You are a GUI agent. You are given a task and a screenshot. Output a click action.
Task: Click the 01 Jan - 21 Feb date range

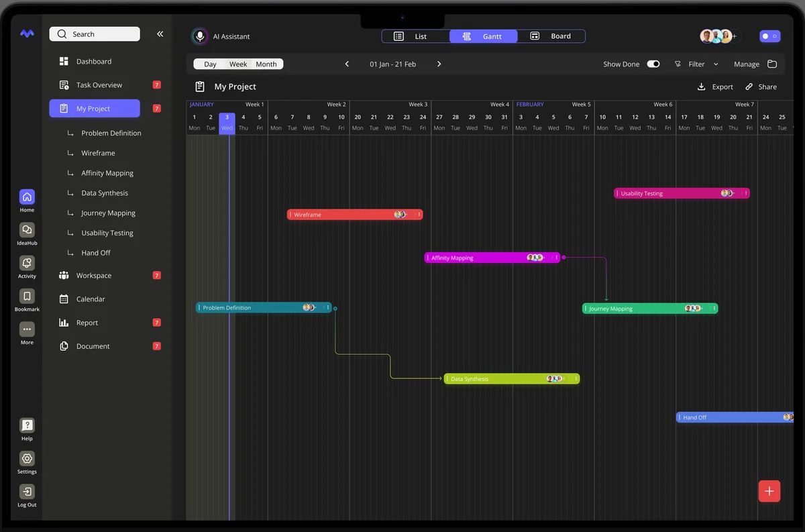point(393,64)
